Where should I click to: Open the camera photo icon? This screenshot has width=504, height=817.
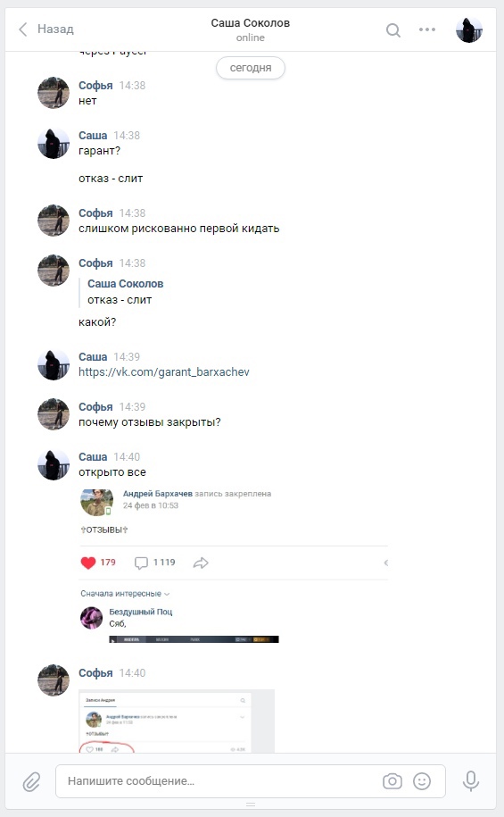(x=392, y=781)
